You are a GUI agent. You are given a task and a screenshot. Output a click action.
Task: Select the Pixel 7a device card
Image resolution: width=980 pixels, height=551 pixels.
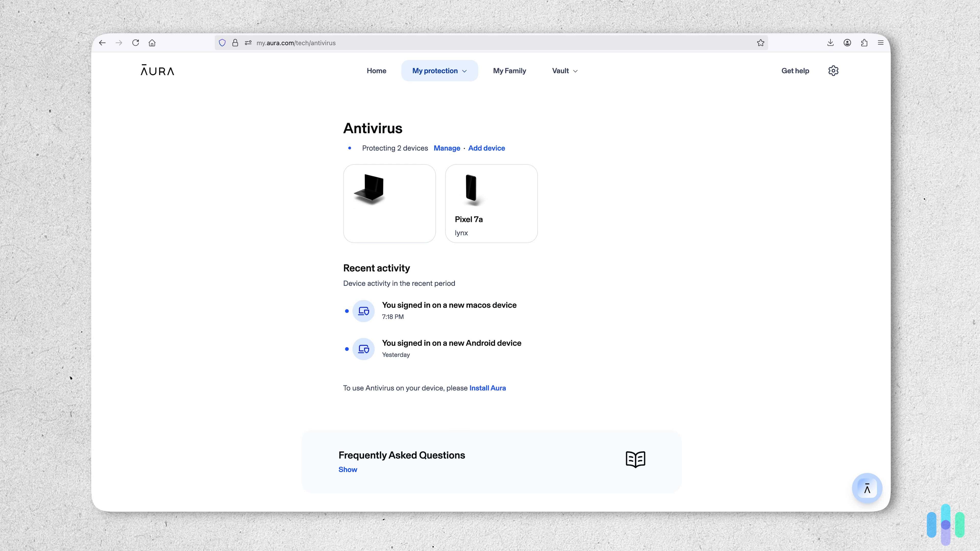tap(491, 204)
